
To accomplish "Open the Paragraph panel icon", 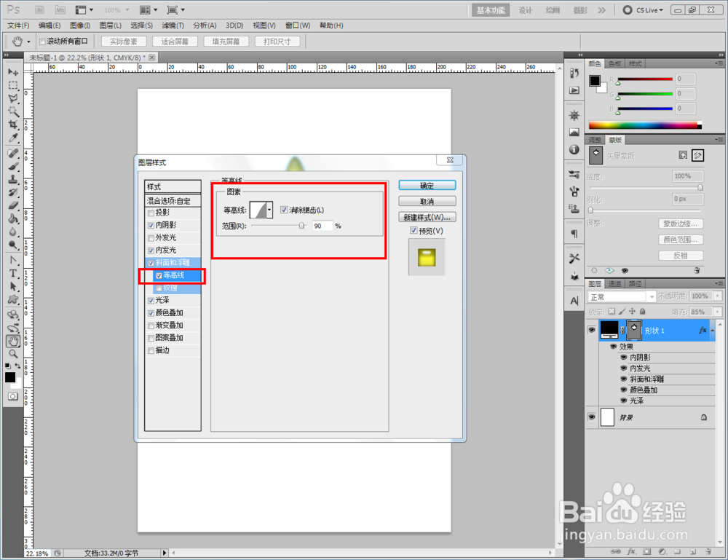I will click(574, 234).
